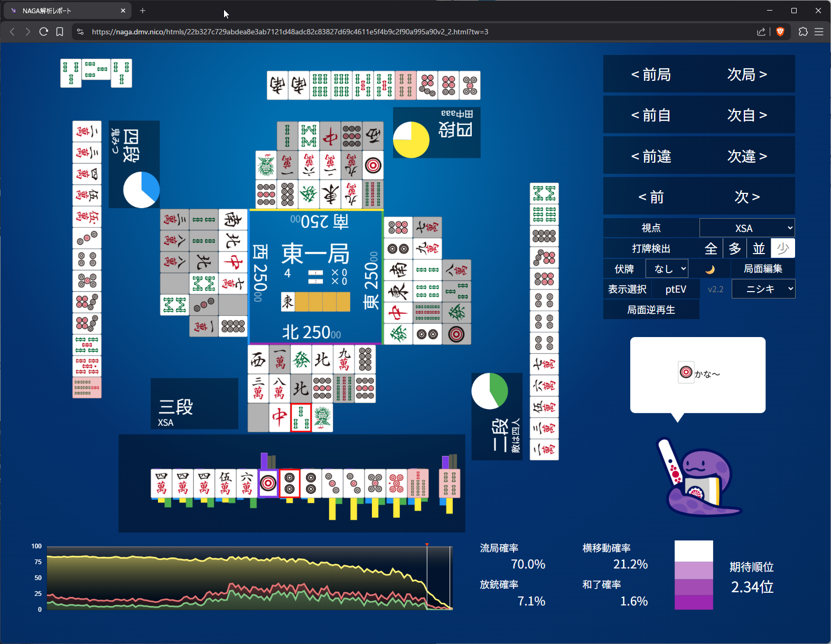831x644 pixels.
Task: Click the 局面編集 button
Action: click(763, 269)
